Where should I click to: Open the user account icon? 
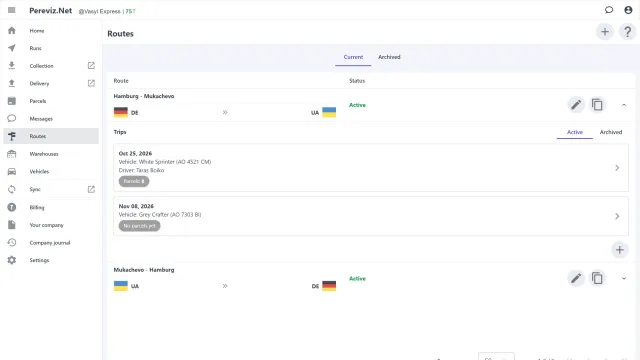(628, 10)
